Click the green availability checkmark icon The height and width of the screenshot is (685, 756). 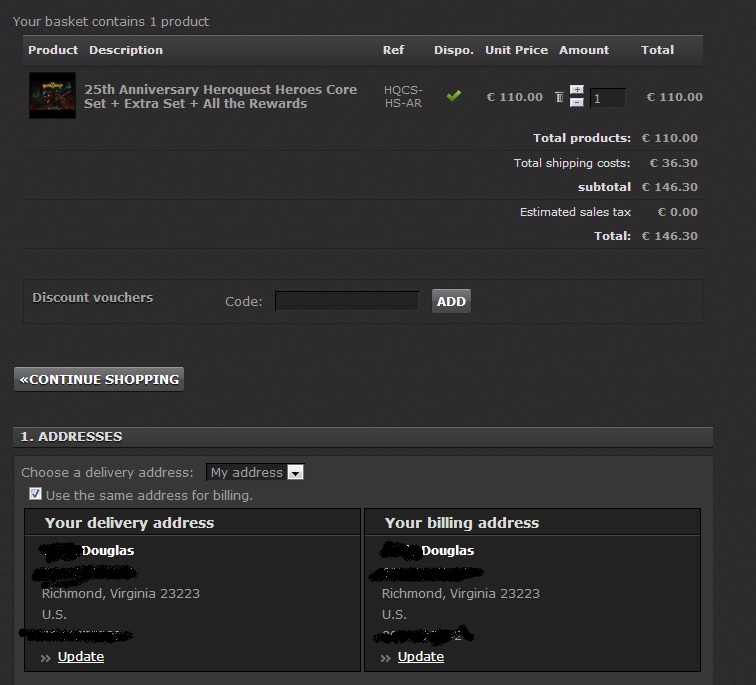click(x=454, y=97)
